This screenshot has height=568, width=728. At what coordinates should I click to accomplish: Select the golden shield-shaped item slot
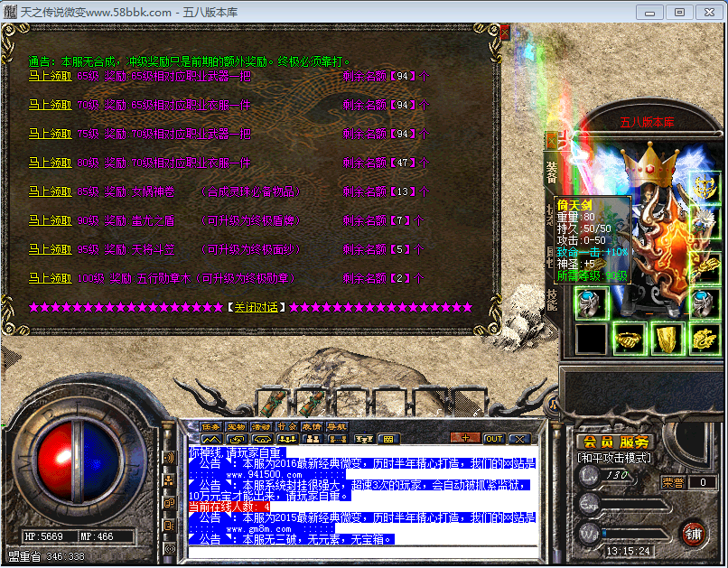click(667, 340)
